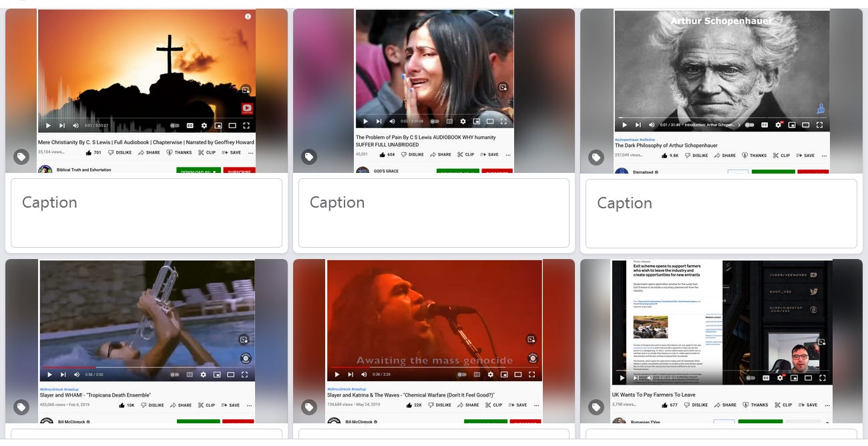The width and height of the screenshot is (868, 446).
Task: Like the Problem of Pain video (604)
Action: click(387, 154)
